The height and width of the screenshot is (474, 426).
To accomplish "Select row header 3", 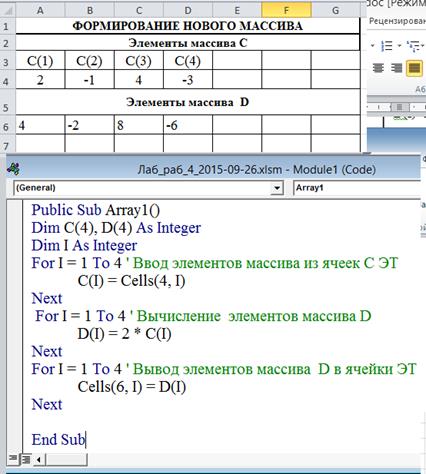I will point(7,61).
